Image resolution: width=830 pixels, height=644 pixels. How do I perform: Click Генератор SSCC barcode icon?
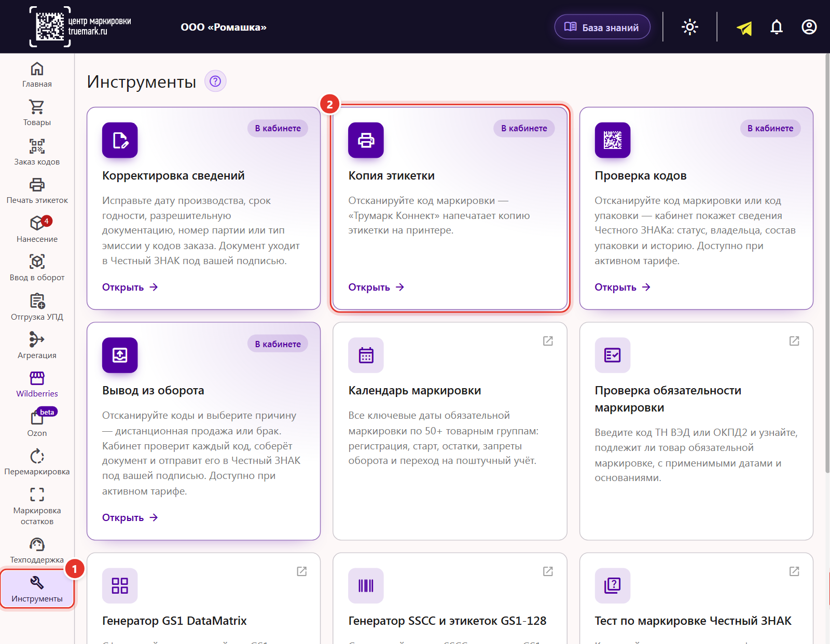366,586
